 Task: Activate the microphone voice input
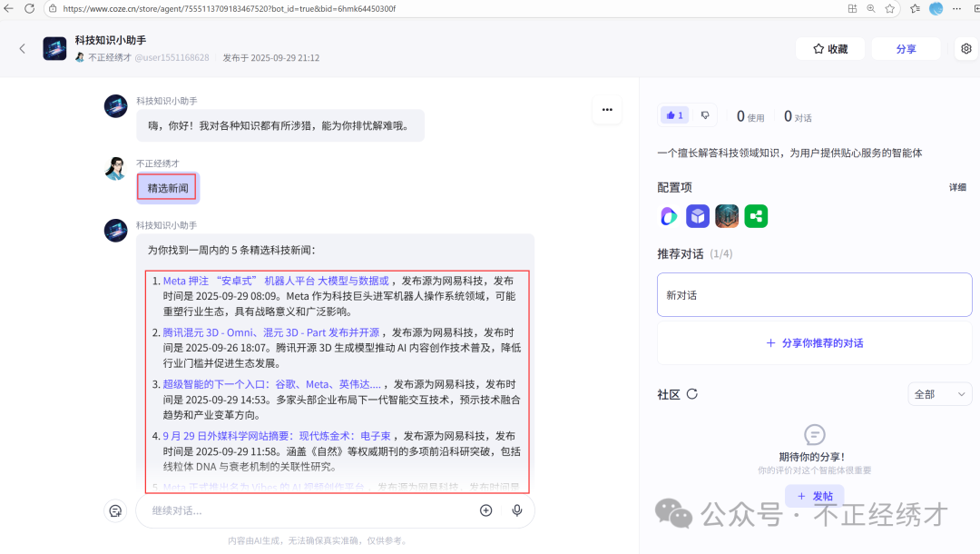[x=517, y=510]
